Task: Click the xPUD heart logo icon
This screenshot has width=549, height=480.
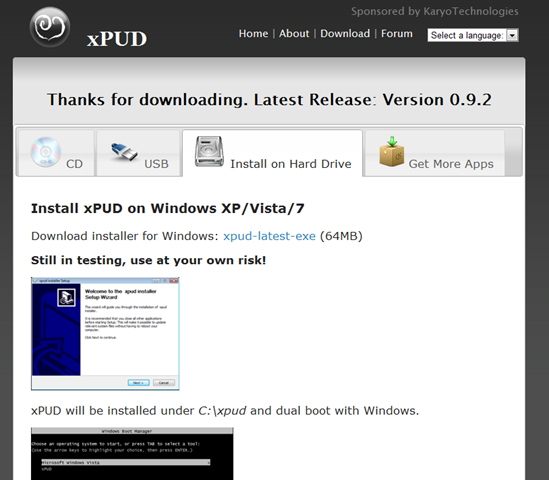Action: tap(50, 27)
